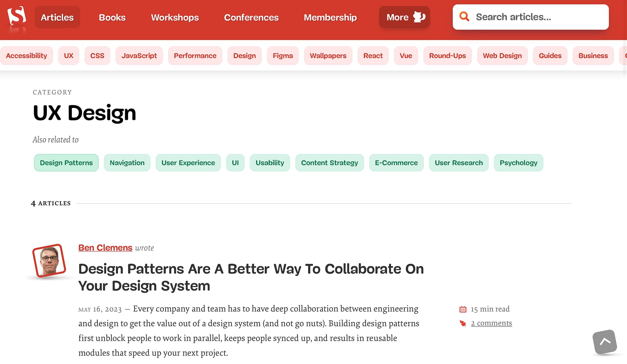Click the Psychology related tag
Screen dimensions: 627x364
click(518, 162)
